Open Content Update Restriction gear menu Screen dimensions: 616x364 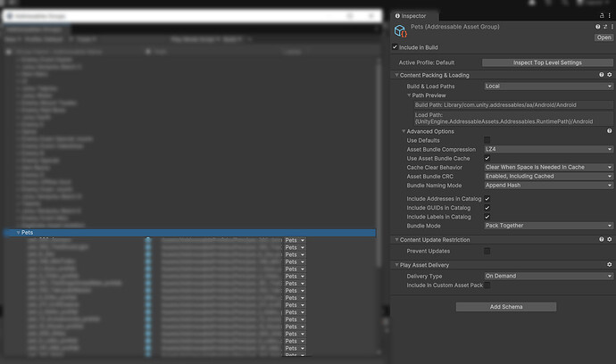click(x=610, y=239)
